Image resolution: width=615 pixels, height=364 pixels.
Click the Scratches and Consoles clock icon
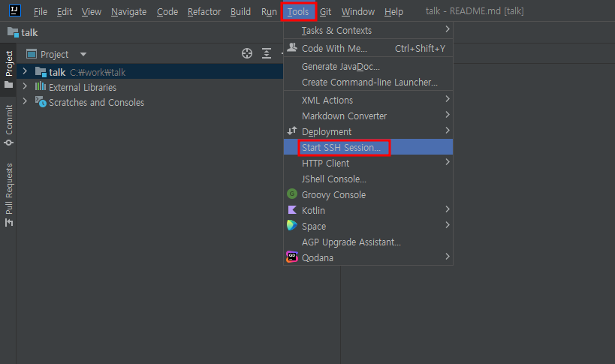[41, 102]
